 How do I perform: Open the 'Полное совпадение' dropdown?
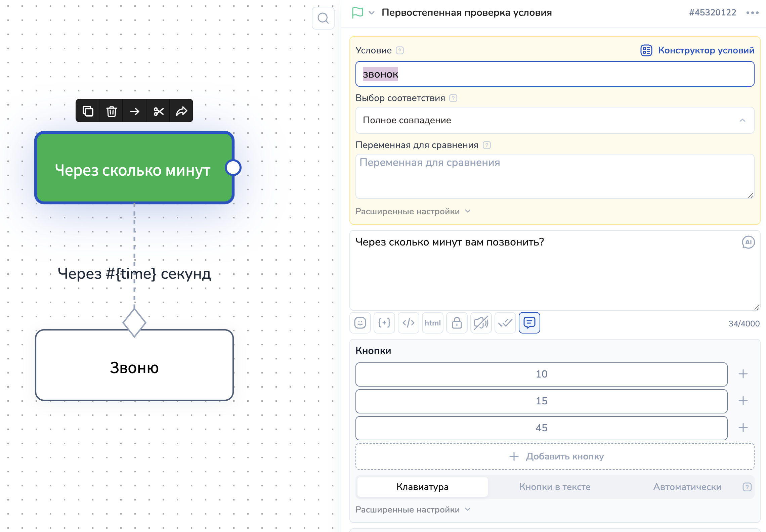(555, 120)
